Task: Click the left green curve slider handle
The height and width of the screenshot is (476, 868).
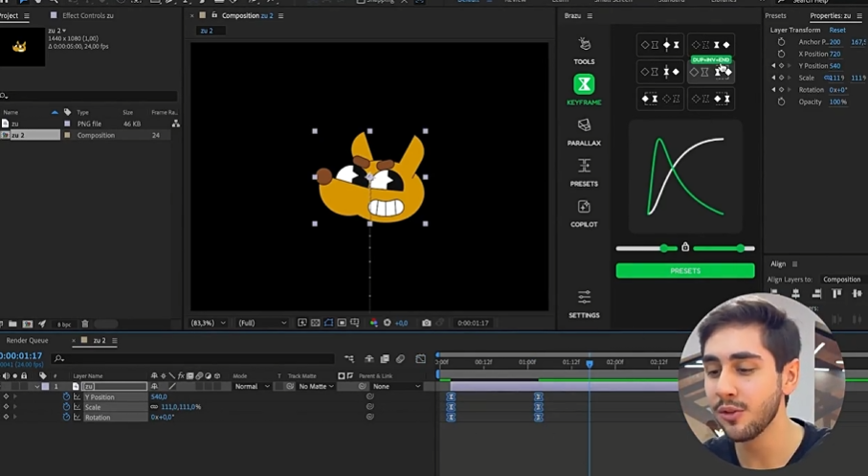Action: pyautogui.click(x=663, y=248)
